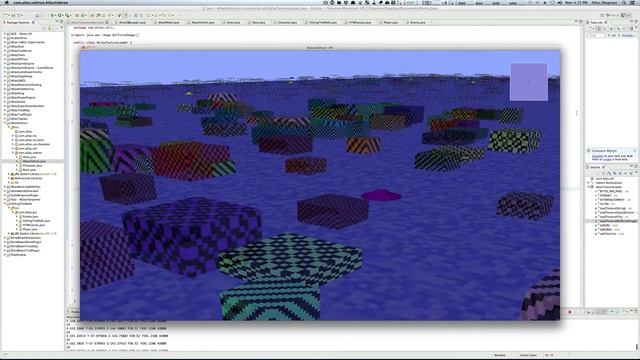The width and height of the screenshot is (640, 360).
Task: Open the Atom.java editor tab
Action: click(x=233, y=22)
